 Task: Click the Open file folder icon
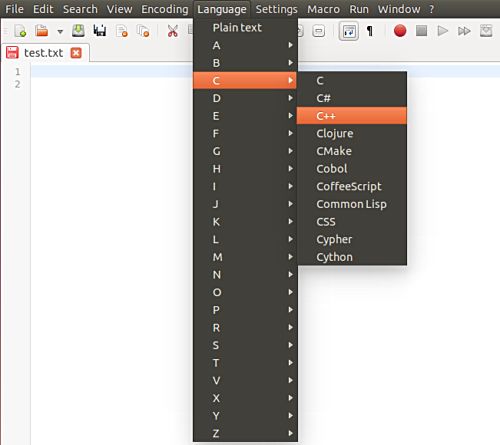(x=42, y=31)
